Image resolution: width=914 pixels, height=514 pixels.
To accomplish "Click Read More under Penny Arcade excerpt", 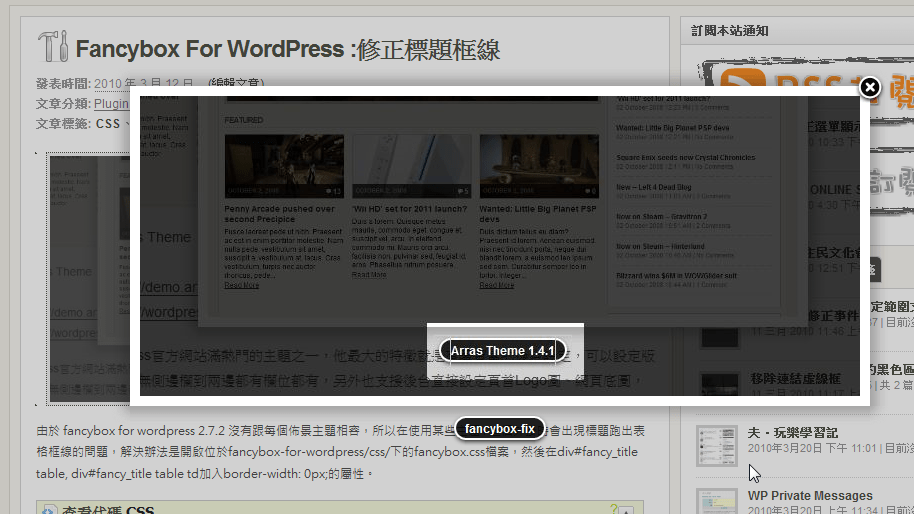I will point(241,285).
